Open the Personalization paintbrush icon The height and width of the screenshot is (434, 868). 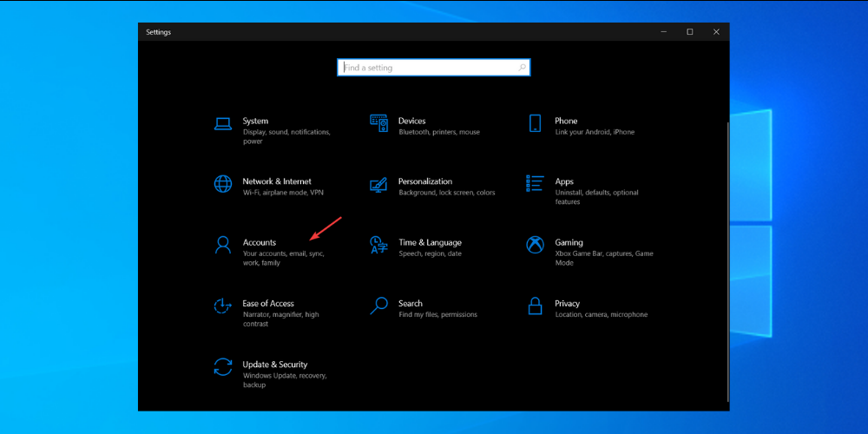point(378,184)
